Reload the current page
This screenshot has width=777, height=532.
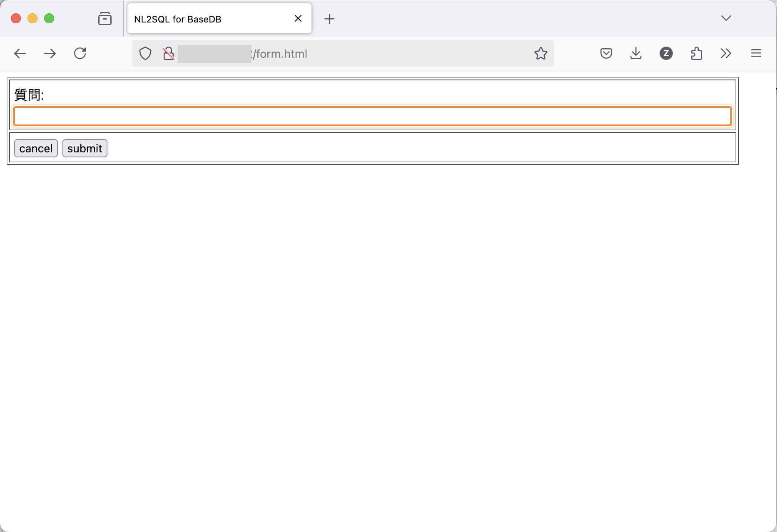point(80,53)
